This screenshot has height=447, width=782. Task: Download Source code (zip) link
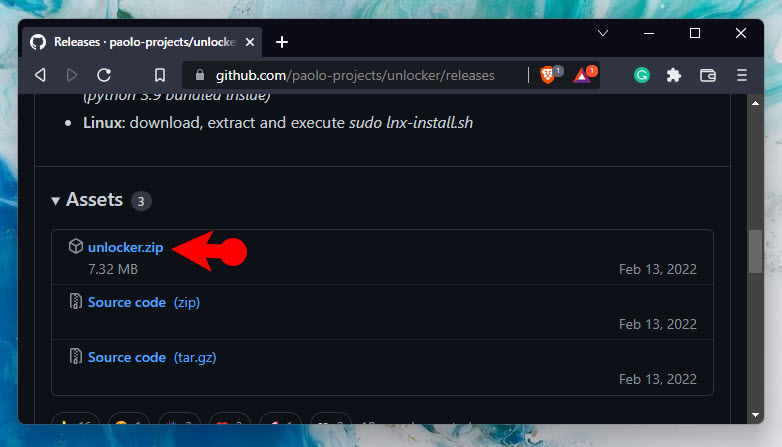pyautogui.click(x=144, y=302)
